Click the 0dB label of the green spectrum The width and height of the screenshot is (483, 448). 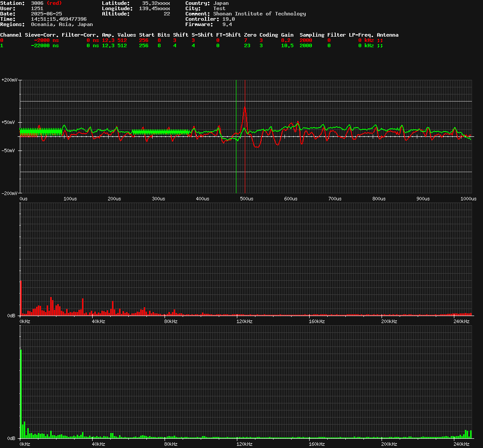point(11,438)
